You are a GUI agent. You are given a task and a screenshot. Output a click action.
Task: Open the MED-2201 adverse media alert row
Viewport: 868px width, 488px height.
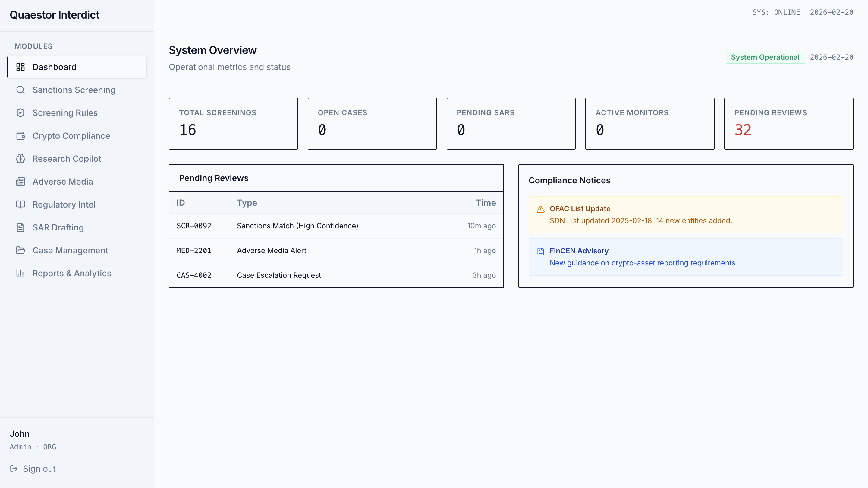(x=336, y=250)
